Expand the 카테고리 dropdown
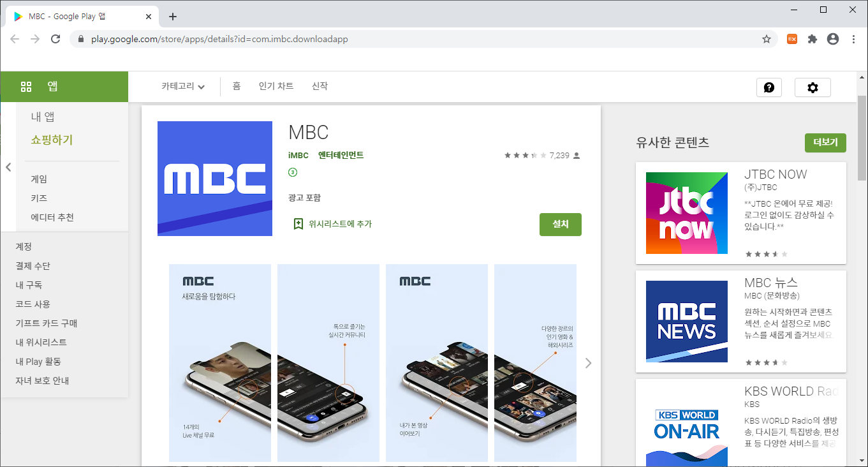Viewport: 868px width, 467px height. (x=183, y=86)
